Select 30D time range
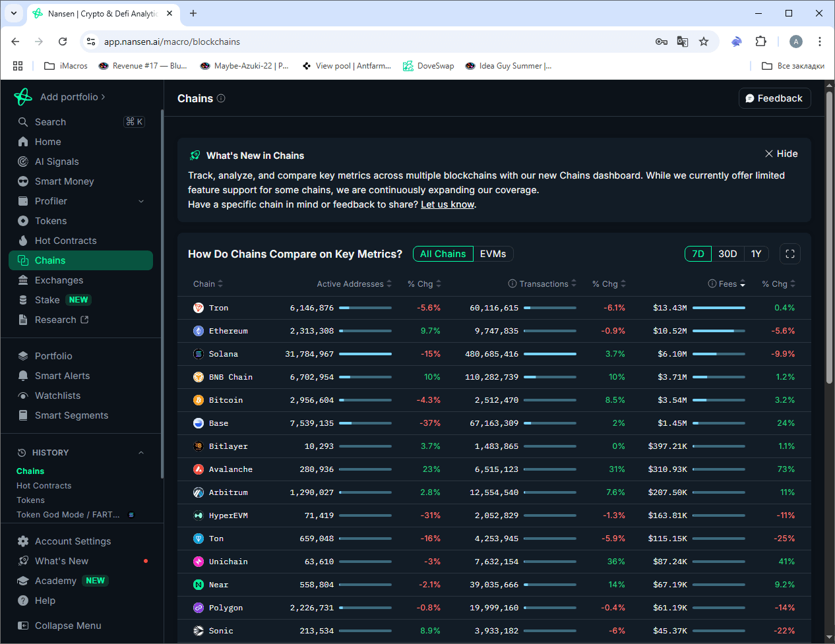This screenshot has width=835, height=644. (x=728, y=254)
